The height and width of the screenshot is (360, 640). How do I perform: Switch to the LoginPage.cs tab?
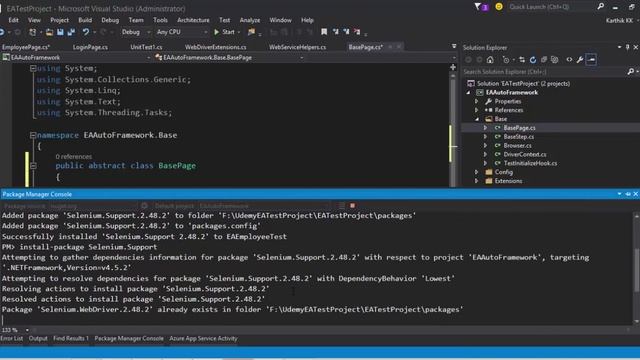click(x=90, y=47)
